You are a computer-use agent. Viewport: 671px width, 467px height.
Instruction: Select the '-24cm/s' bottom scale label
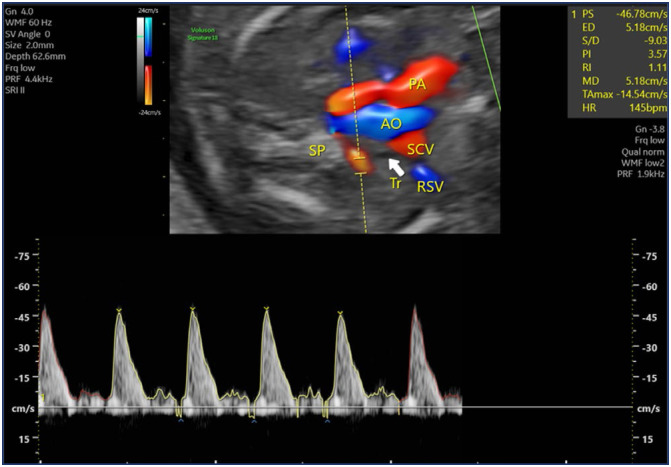pyautogui.click(x=149, y=113)
